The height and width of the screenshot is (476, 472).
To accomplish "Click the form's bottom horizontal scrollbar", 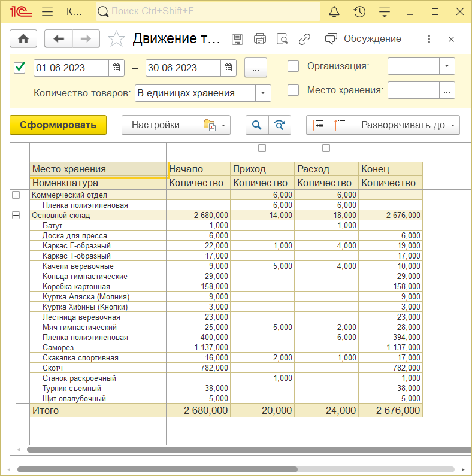I will tap(158, 469).
